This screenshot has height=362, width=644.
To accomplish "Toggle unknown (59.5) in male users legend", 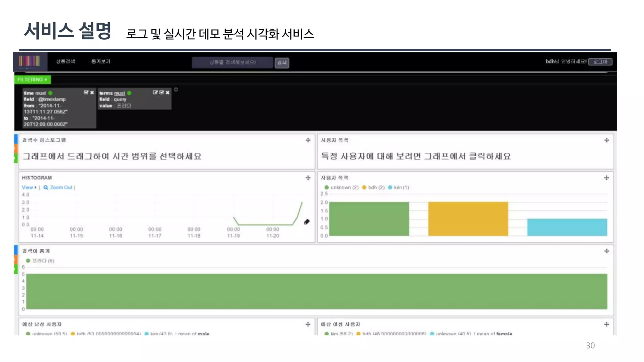I will click(47, 333).
